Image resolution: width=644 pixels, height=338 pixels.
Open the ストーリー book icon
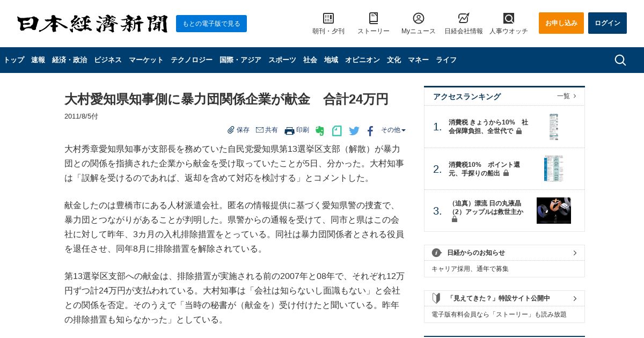pyautogui.click(x=374, y=18)
